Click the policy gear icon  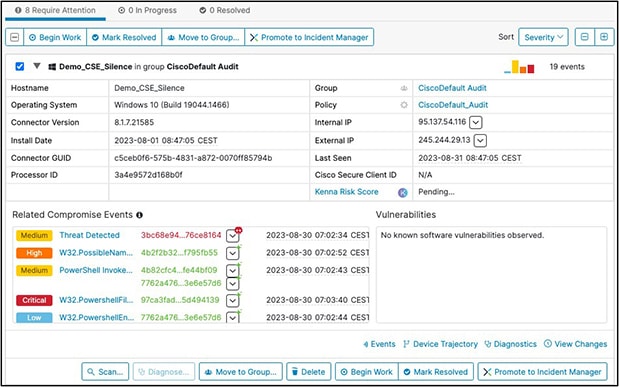(x=403, y=105)
